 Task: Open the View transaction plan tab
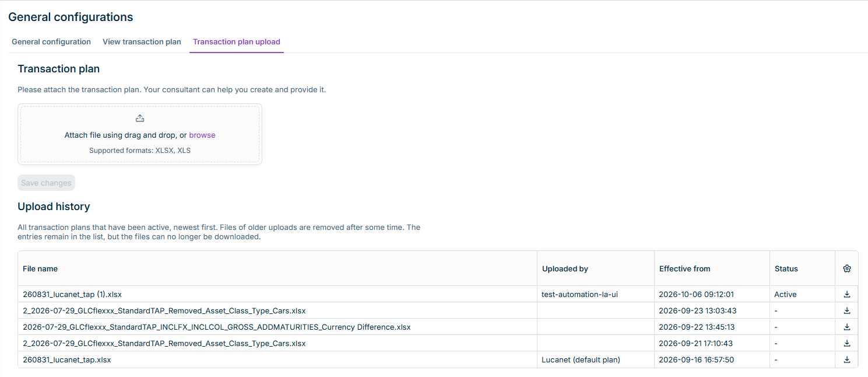pos(142,42)
